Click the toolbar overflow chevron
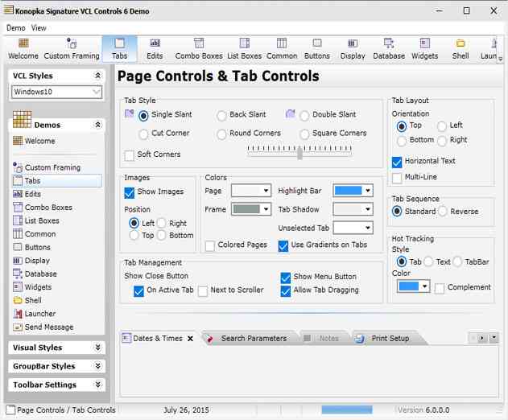The width and height of the screenshot is (508, 420). coord(501,59)
